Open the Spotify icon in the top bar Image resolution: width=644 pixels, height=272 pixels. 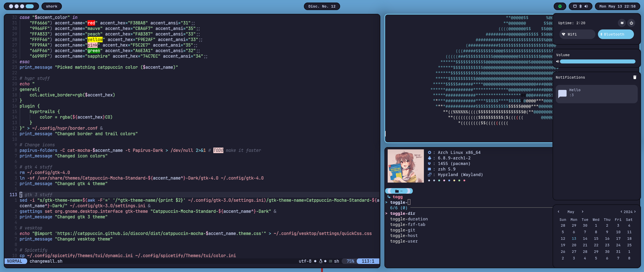pyautogui.click(x=560, y=6)
